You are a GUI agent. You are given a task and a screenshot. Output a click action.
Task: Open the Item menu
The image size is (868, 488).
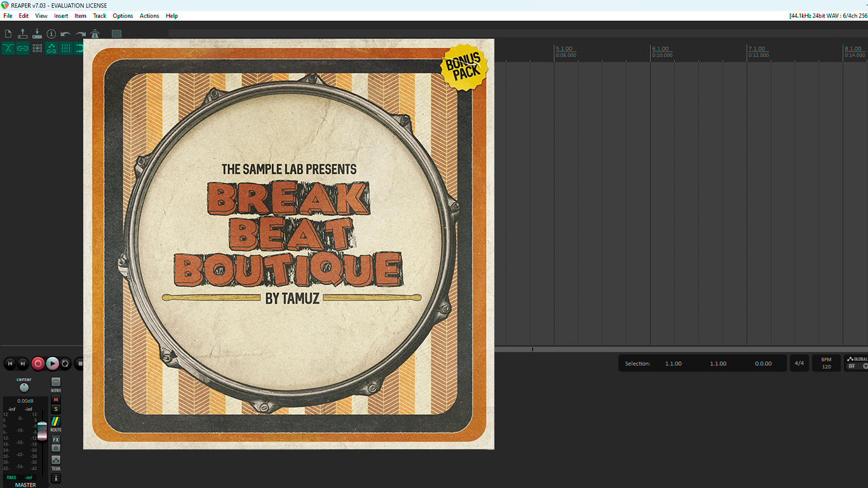click(81, 16)
